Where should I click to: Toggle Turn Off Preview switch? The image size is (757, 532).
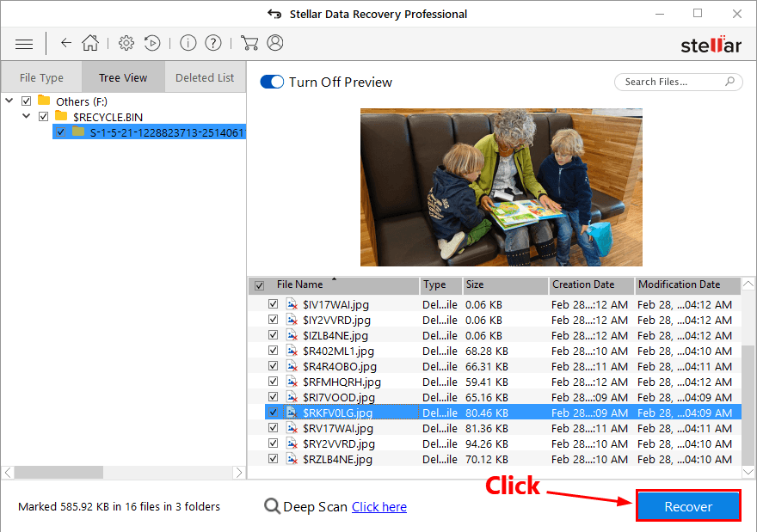272,82
